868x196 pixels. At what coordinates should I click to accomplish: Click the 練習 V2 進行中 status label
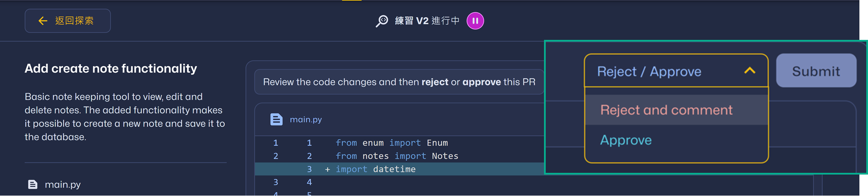[427, 21]
